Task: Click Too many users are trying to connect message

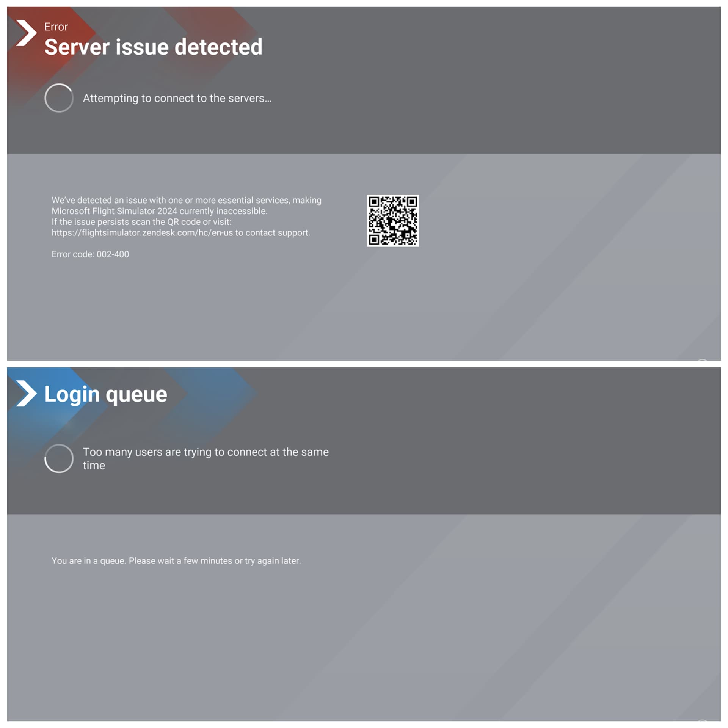Action: pos(206,458)
